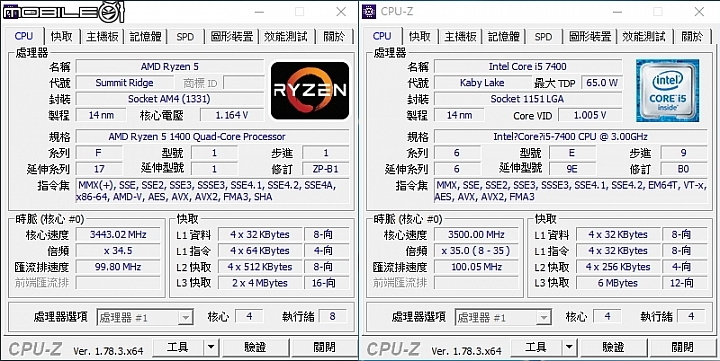Image resolution: width=720 pixels, height=361 pixels.
Task: Click the Summit Ridge codename value
Action: [124, 83]
